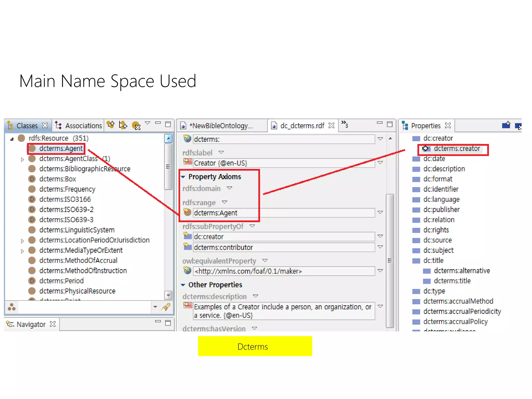Open the rdfs:label context menu triangle
Viewport: 532px width, 399px height.
click(221, 152)
